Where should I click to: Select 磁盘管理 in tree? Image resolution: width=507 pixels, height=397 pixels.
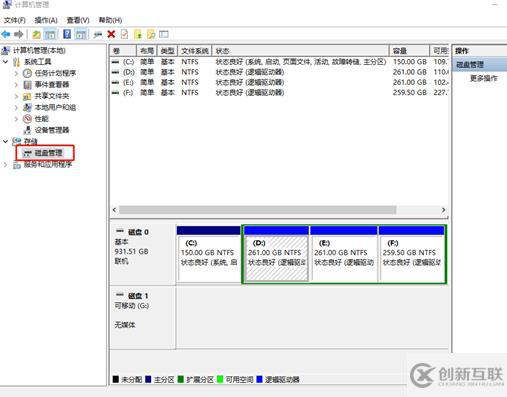pos(48,153)
